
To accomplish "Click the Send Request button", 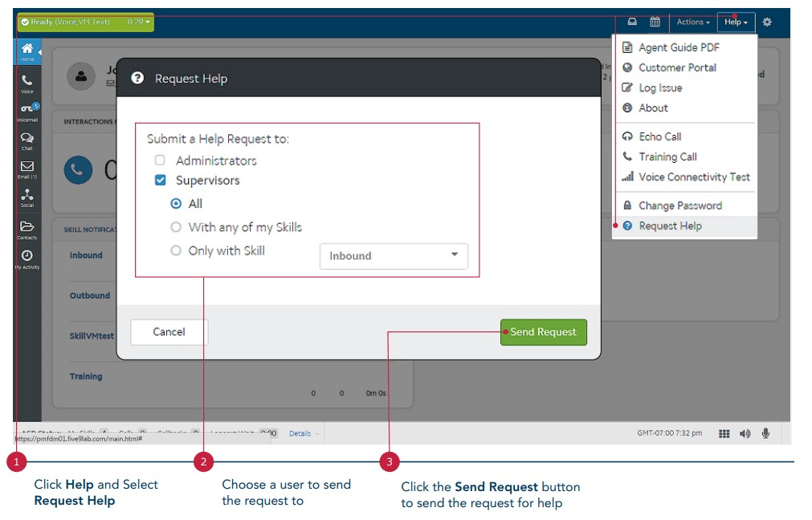I will pos(544,332).
